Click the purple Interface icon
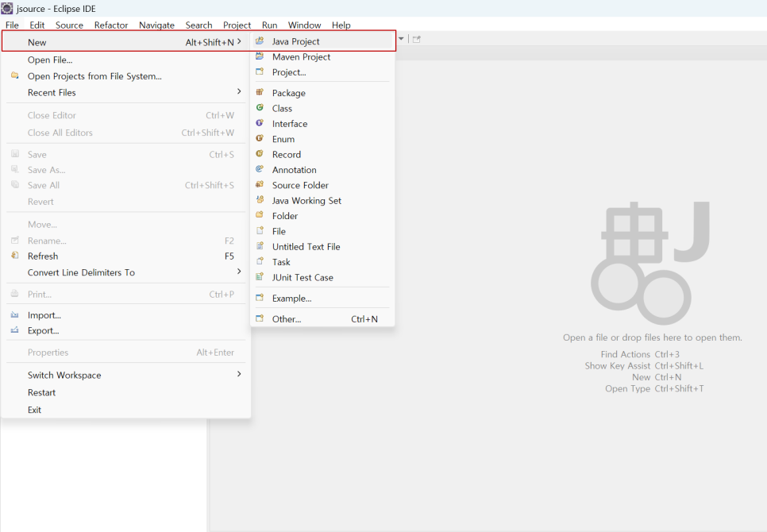Viewport: 767px width, 532px height. click(260, 123)
